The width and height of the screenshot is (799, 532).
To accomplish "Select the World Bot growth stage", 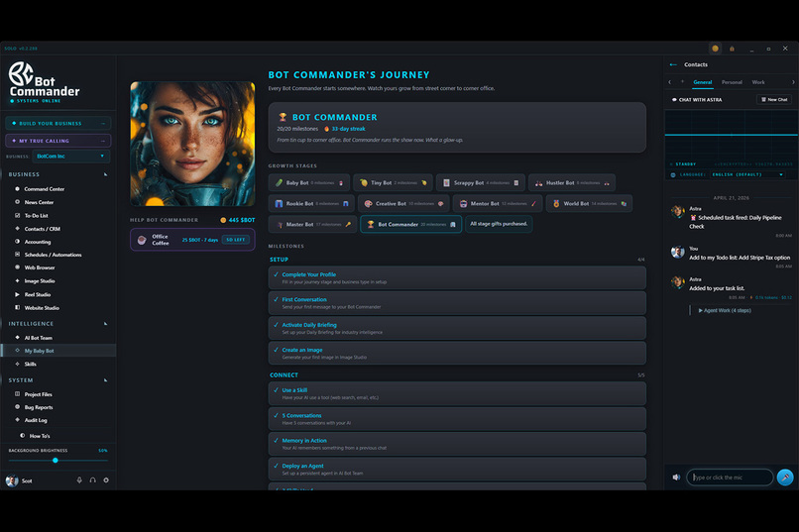I will tap(589, 204).
